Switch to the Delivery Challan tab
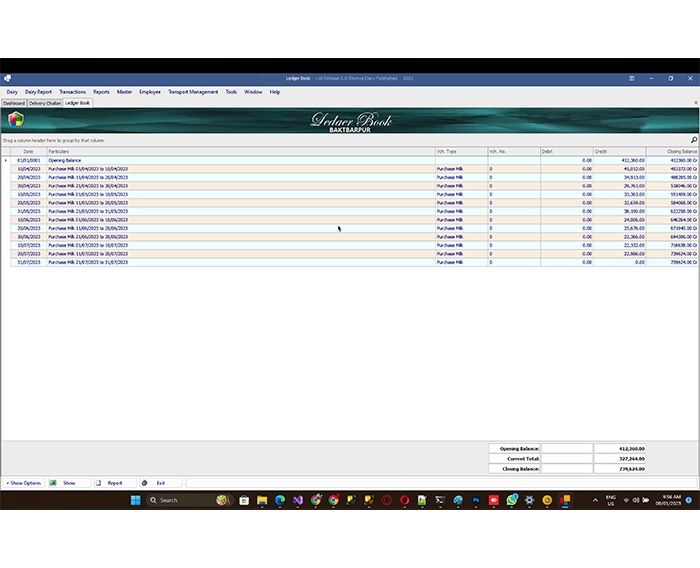This screenshot has width=700, height=568. click(x=45, y=102)
